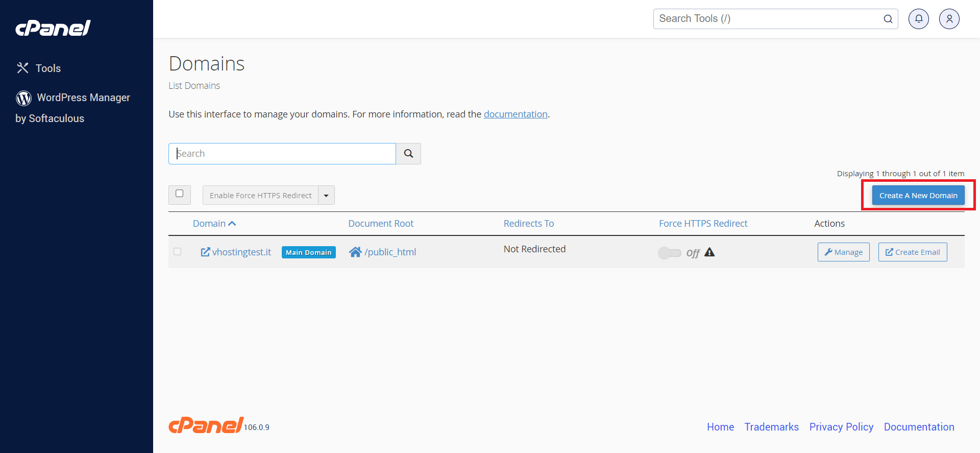The height and width of the screenshot is (453, 980).
Task: Click the Domains page heading
Action: click(207, 64)
